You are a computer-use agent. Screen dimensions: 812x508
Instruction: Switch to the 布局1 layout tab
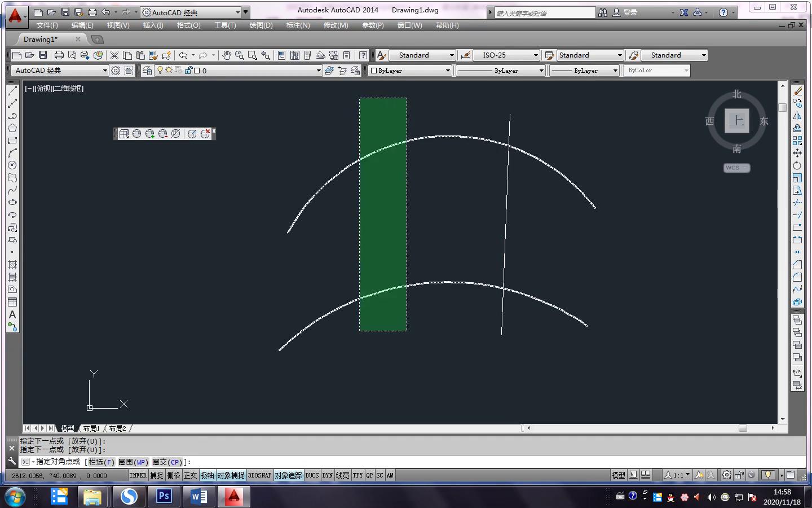(x=91, y=428)
